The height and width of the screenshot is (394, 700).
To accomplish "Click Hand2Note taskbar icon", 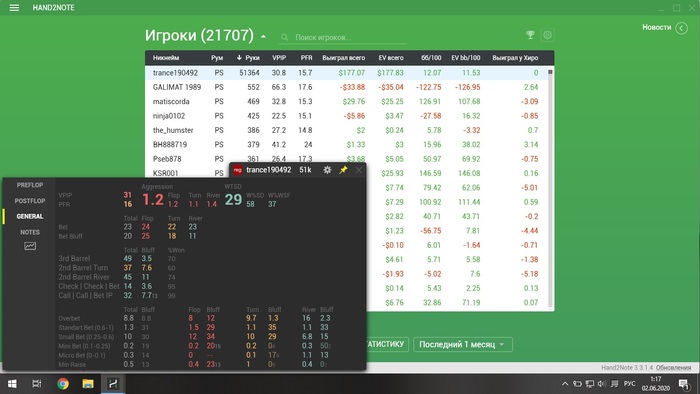I will click(x=112, y=384).
